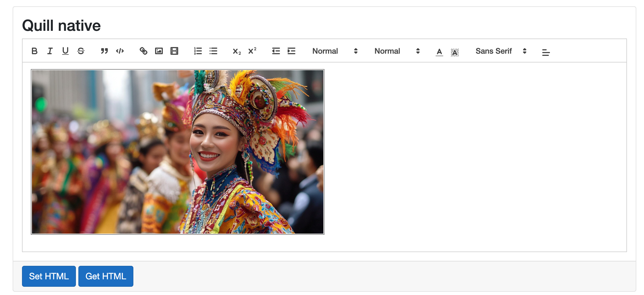This screenshot has height=295, width=644.
Task: Open the Normal dropdown beside the text color icon
Action: (x=397, y=51)
